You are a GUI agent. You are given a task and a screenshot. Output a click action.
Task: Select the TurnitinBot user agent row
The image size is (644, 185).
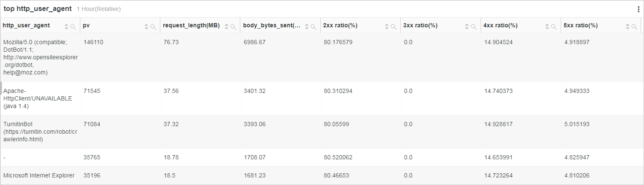[x=322, y=132]
